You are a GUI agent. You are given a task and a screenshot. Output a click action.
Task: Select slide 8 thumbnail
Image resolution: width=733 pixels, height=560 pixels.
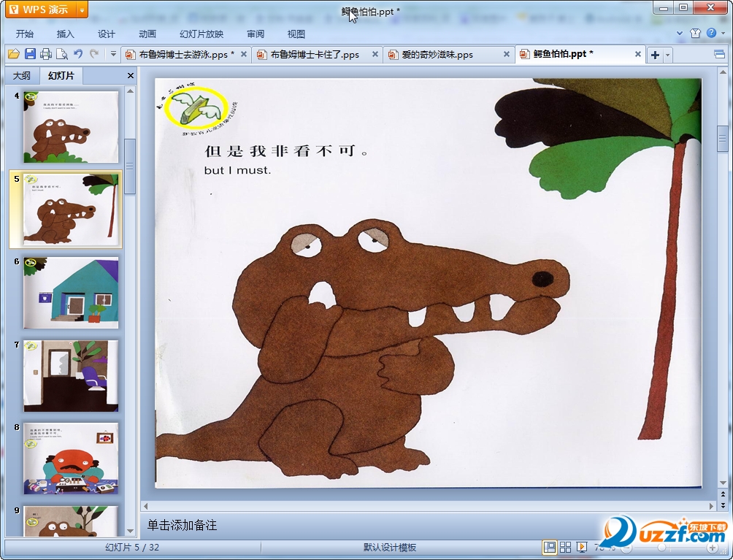point(71,459)
